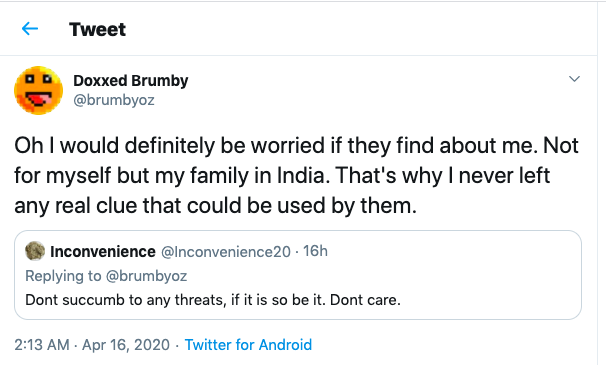Viewport: 606px width, 365px height.
Task: Click the 2:13 AM time
Action: point(42,345)
